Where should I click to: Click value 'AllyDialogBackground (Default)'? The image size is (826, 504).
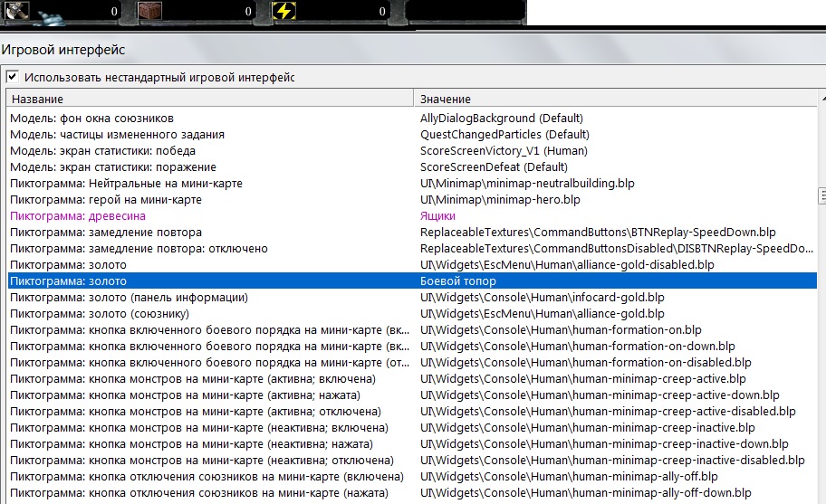(x=502, y=118)
